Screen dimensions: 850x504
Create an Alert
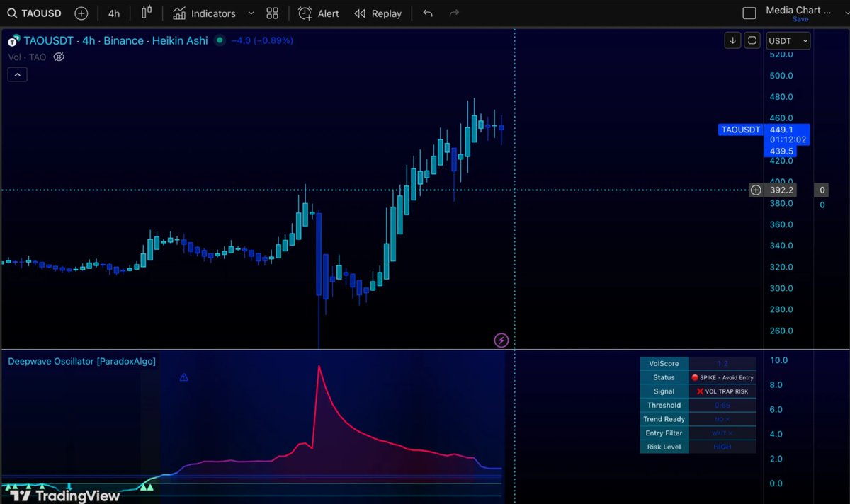click(319, 13)
